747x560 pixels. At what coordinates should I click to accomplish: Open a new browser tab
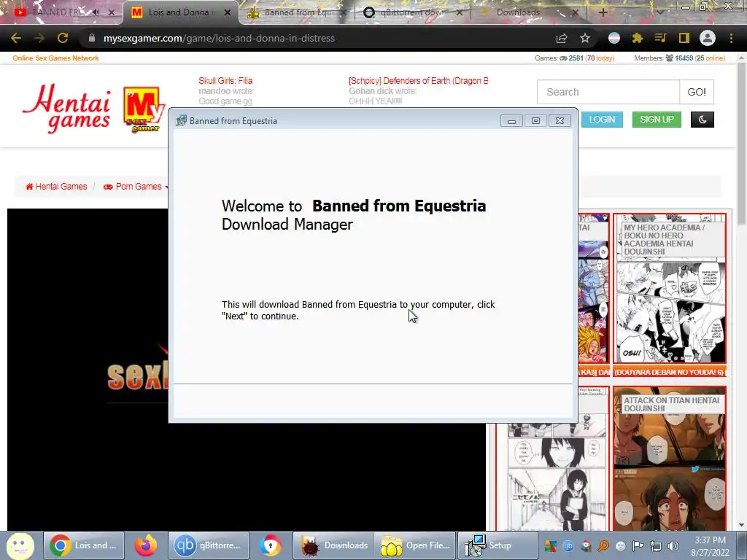[x=603, y=12]
